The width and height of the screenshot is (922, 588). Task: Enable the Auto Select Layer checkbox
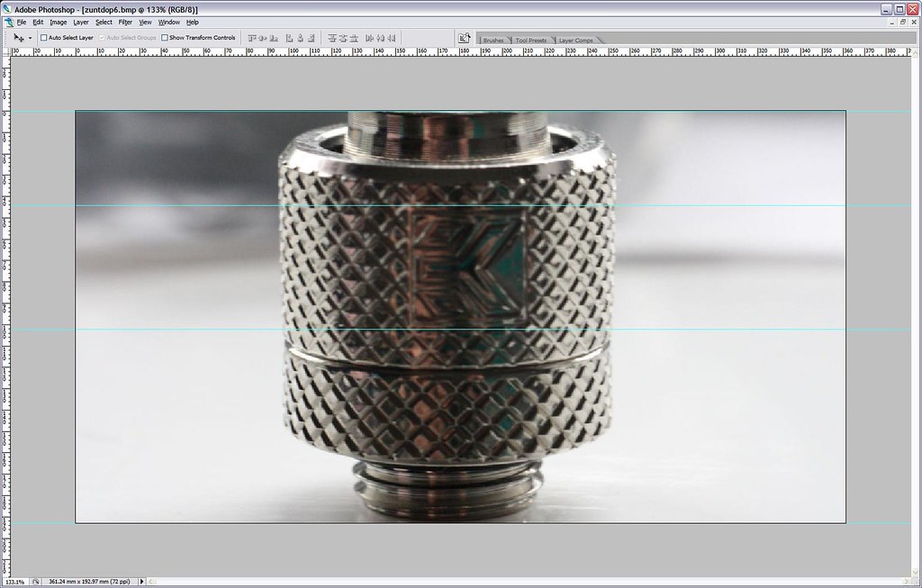(43, 38)
